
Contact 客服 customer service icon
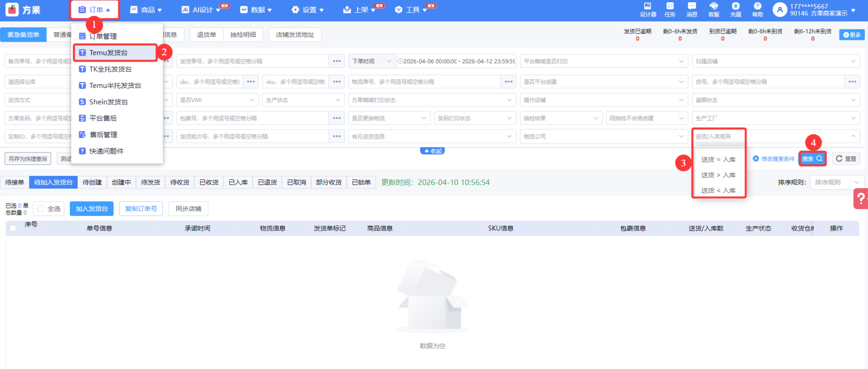(714, 9)
